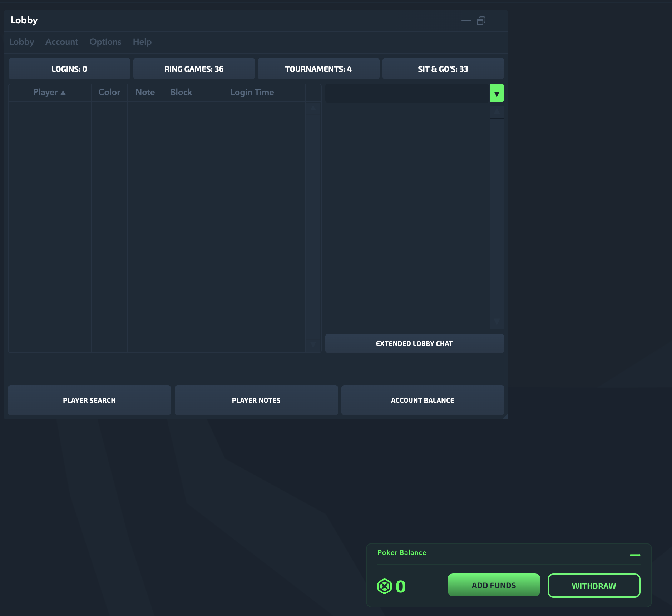Click the Withdraw button
Viewport: 672px width, 616px height.
(x=594, y=586)
